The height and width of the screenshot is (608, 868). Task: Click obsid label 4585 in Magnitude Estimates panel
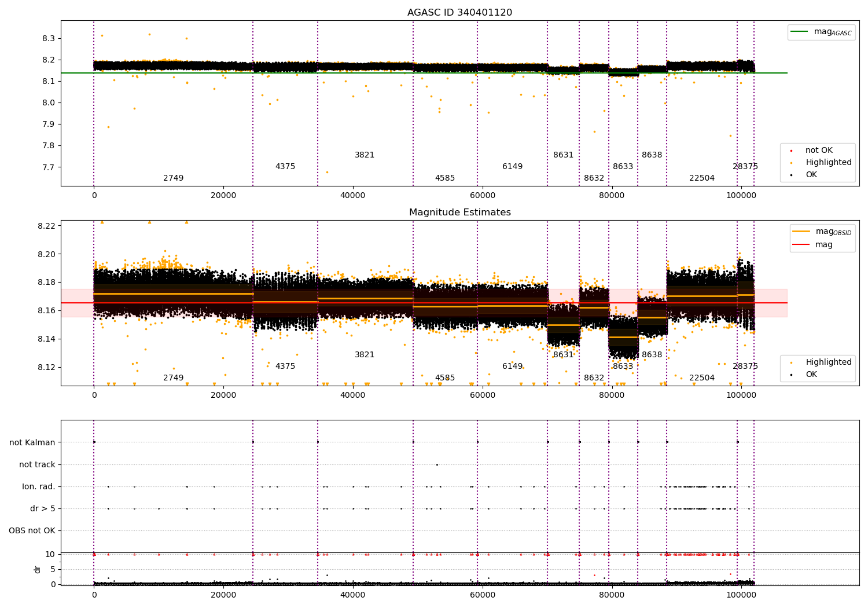(445, 378)
